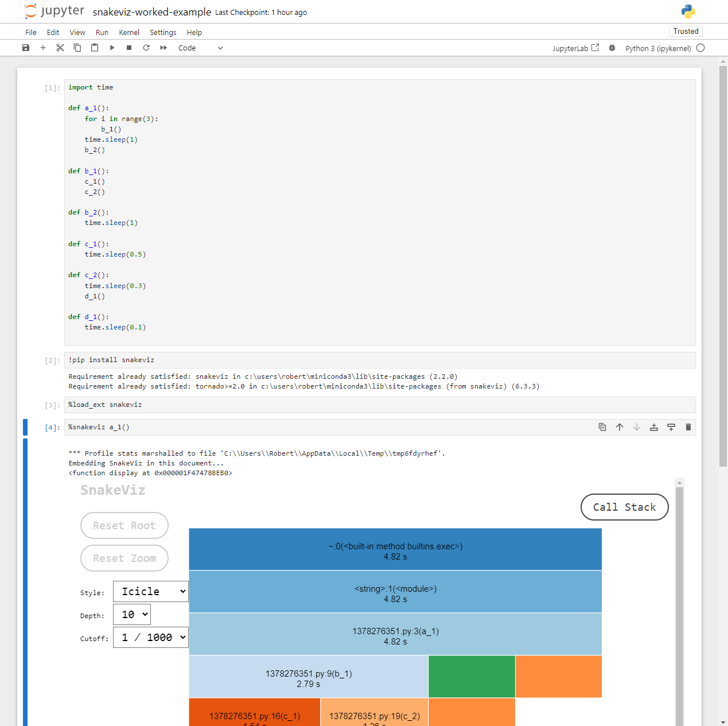728x726 pixels.
Task: Open the Settings menu
Action: coord(163,33)
